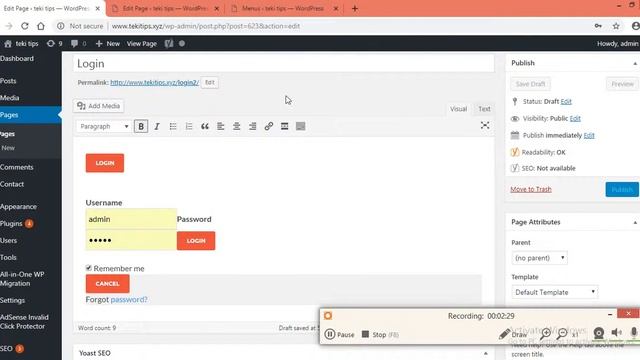This screenshot has height=360, width=640.
Task: Switch to the Visual editor tab
Action: coord(458,109)
